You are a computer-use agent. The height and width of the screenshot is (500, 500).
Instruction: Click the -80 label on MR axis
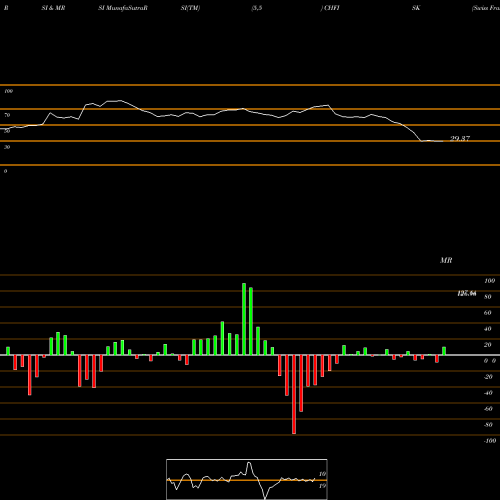tap(488, 425)
